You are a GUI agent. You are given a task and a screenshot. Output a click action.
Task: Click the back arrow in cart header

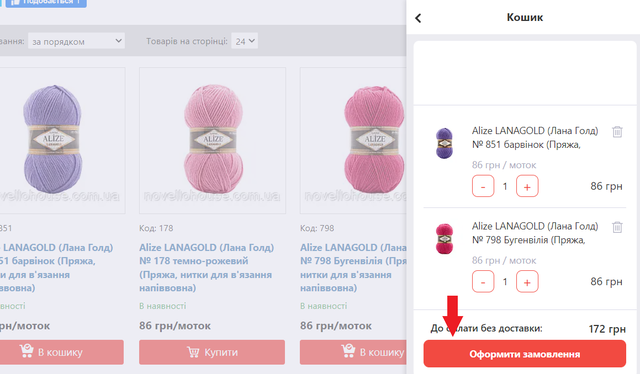click(418, 18)
